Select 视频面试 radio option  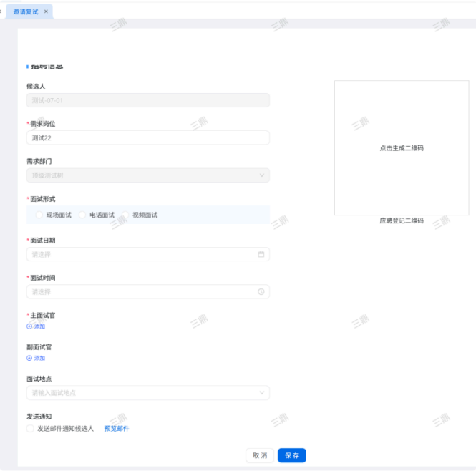point(125,215)
